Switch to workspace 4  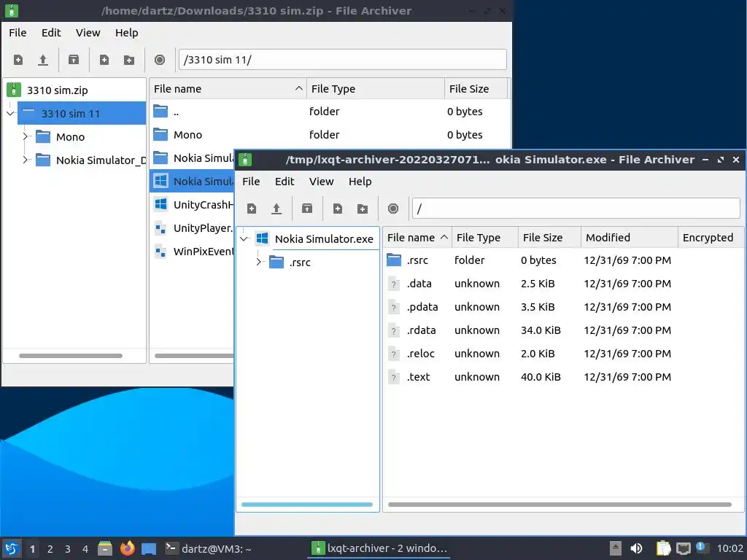tap(85, 549)
